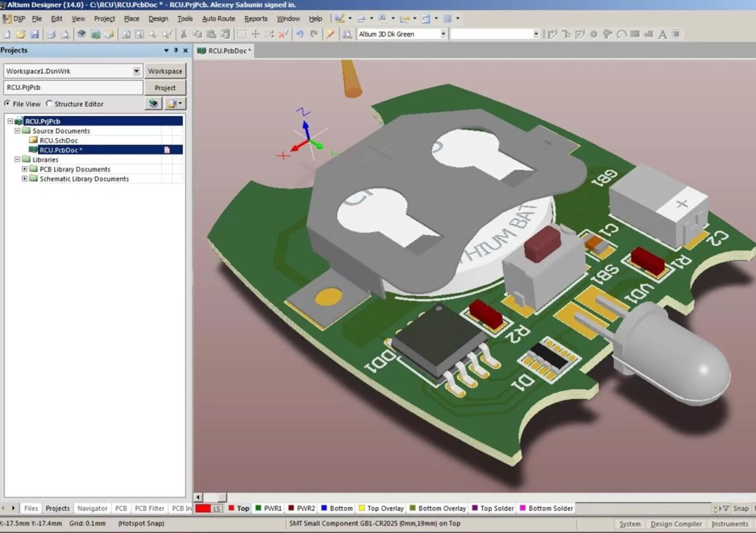The height and width of the screenshot is (533, 756).
Task: Switch to the Files panel tab
Action: [31, 508]
